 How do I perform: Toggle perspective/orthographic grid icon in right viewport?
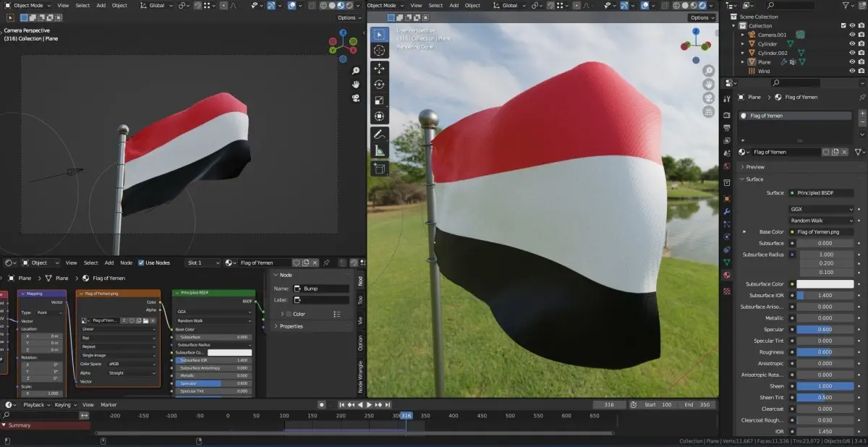click(710, 111)
